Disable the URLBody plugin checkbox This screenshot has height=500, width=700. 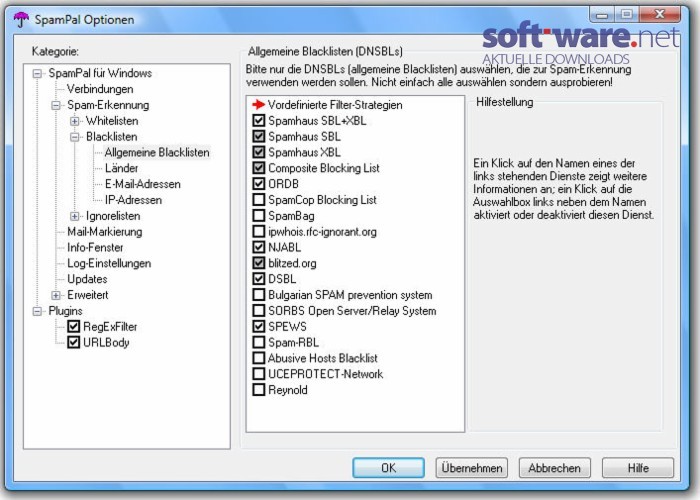[x=73, y=342]
